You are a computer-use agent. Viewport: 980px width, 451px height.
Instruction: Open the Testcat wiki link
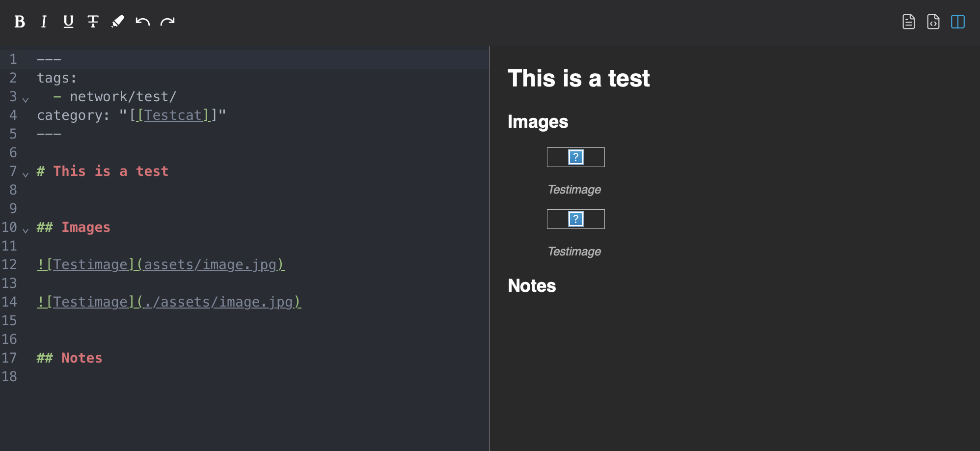click(172, 115)
